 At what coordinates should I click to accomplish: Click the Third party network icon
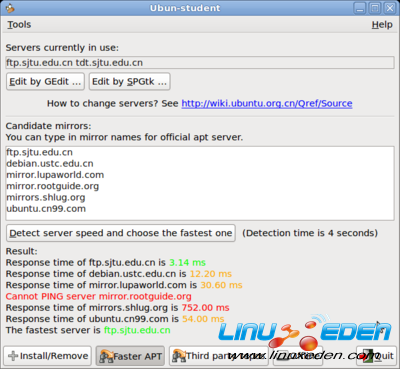(179, 356)
